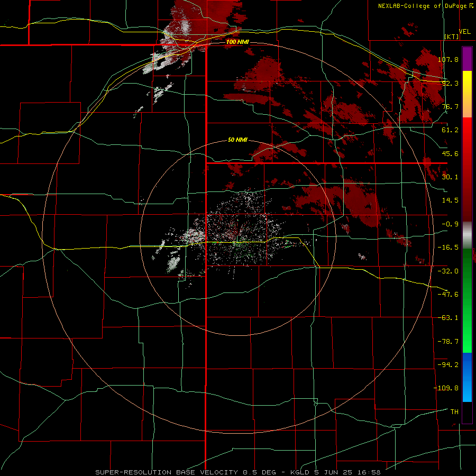The image size is (476, 476).
Task: Click the purple segment of color bar
Action: coord(467,59)
